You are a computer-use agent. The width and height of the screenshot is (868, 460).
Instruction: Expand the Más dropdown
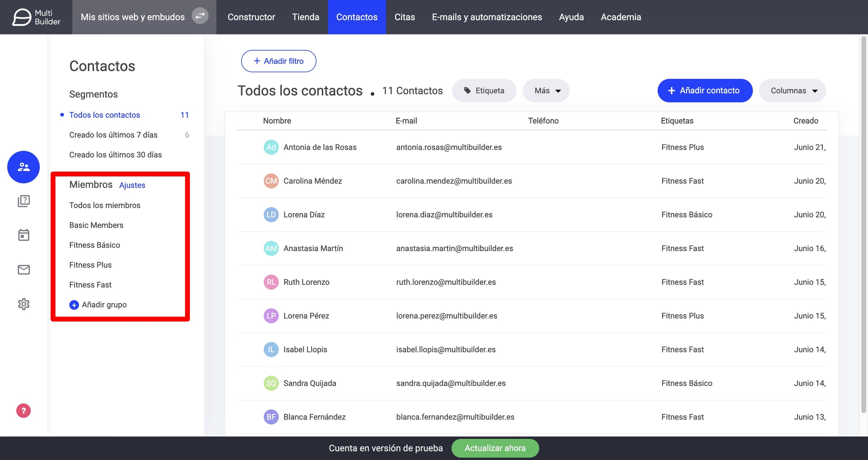546,91
